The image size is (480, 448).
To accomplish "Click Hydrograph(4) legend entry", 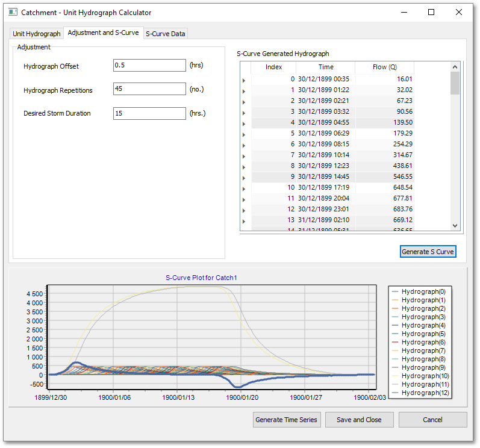I will [419, 325].
